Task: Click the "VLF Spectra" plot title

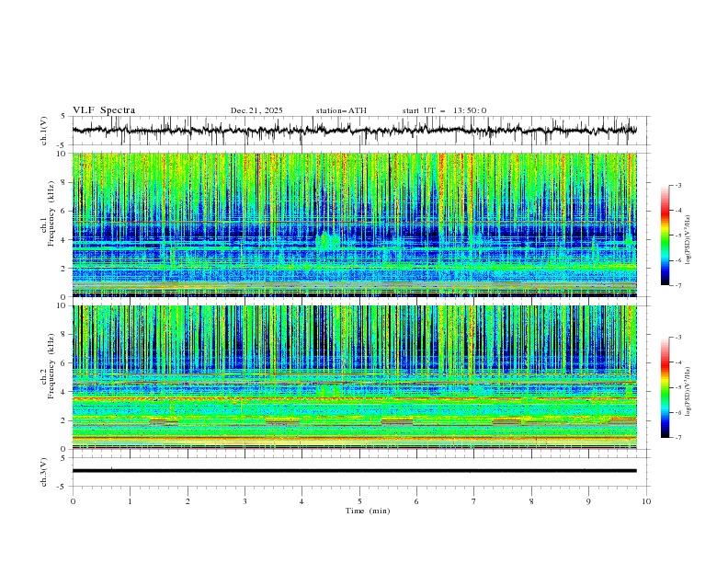Action: (x=104, y=110)
